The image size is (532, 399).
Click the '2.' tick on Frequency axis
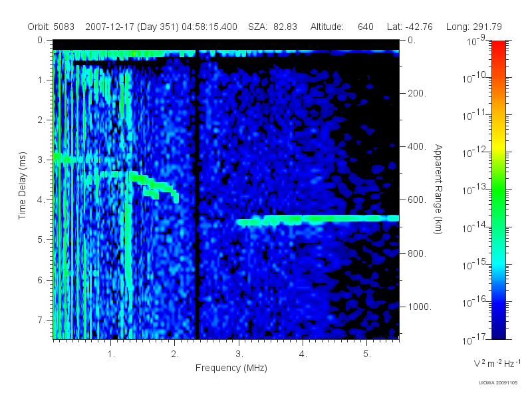[175, 354]
